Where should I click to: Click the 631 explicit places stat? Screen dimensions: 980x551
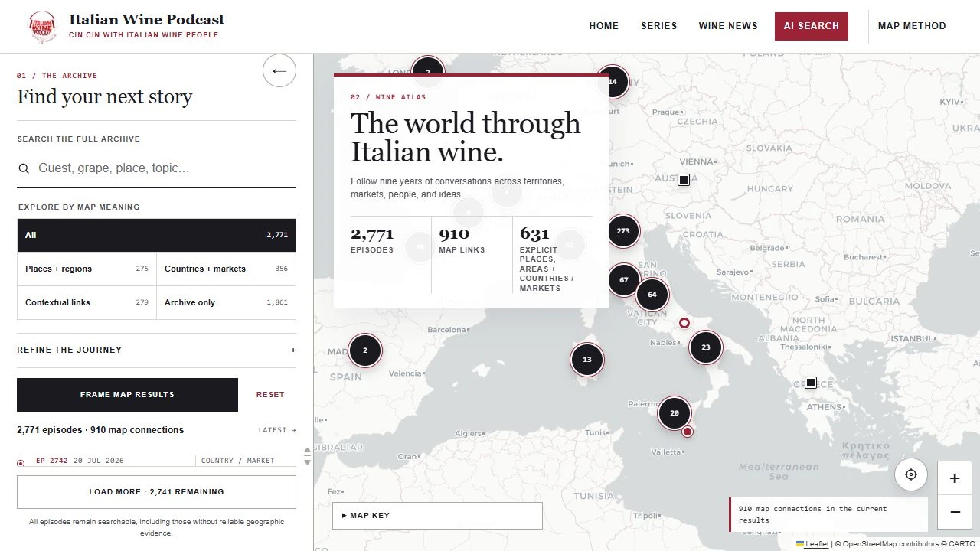coord(548,259)
